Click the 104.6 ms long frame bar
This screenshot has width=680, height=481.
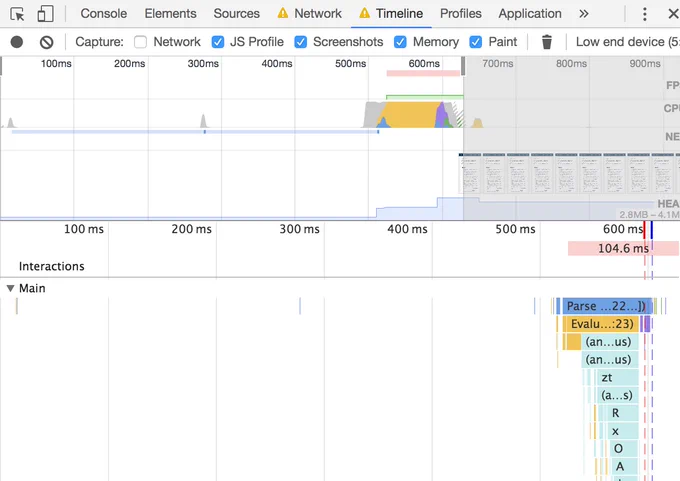pyautogui.click(x=623, y=249)
